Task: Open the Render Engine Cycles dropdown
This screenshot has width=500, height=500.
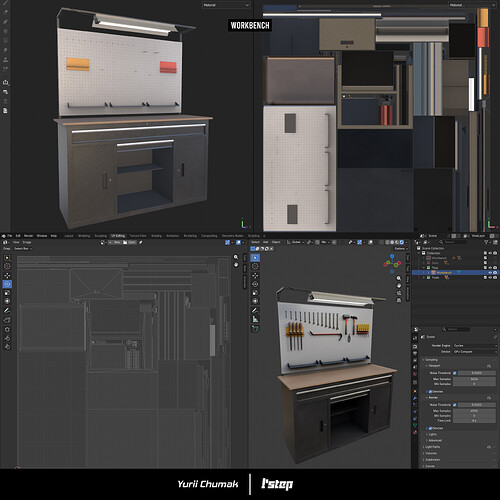Action: [x=475, y=346]
